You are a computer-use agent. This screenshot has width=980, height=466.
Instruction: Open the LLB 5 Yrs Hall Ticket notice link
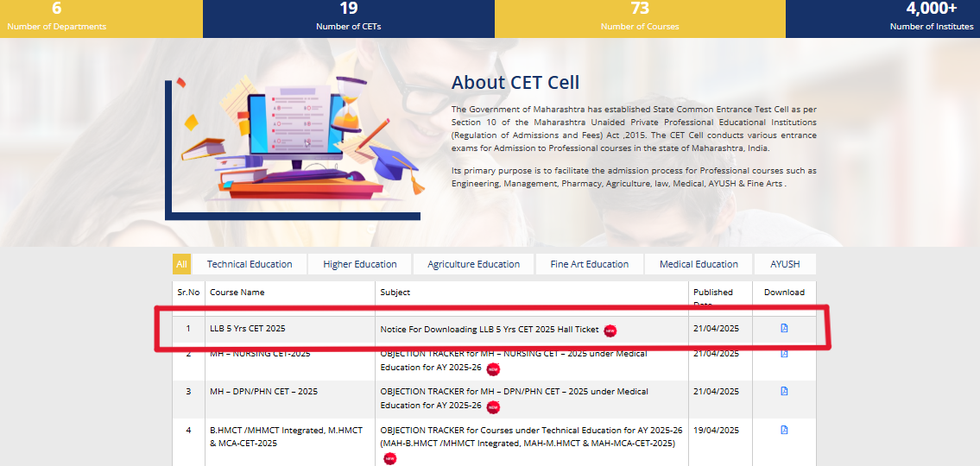coord(490,329)
